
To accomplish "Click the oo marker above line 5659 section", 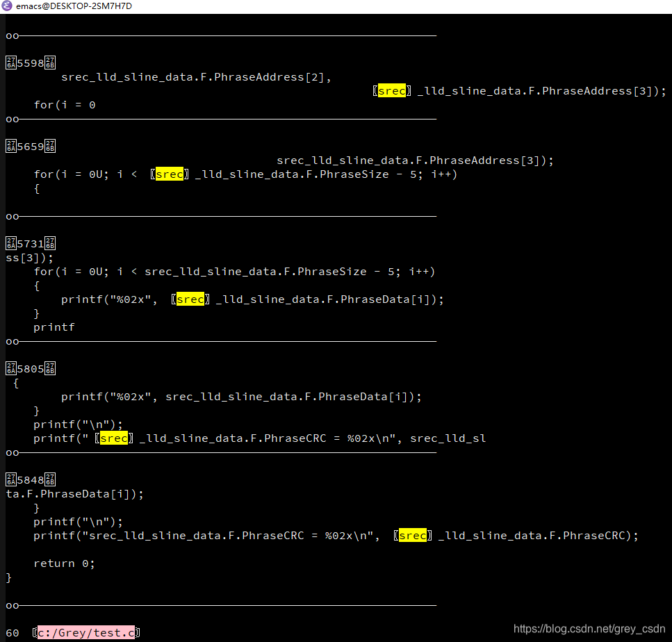I will click(x=11, y=118).
